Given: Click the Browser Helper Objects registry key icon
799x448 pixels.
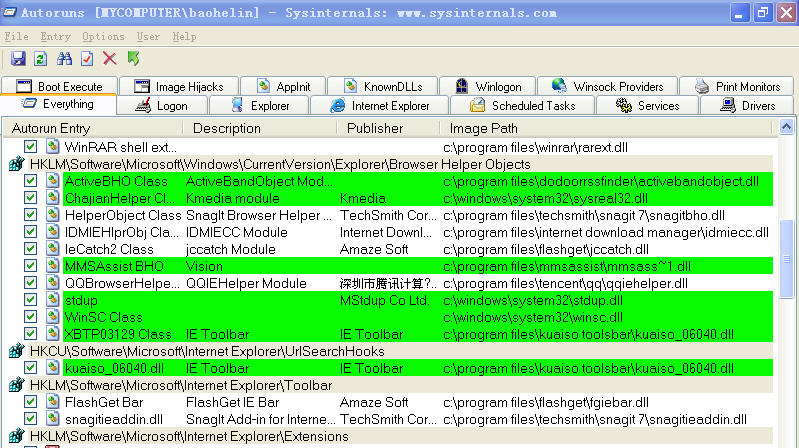Looking at the screenshot, I should tap(17, 164).
